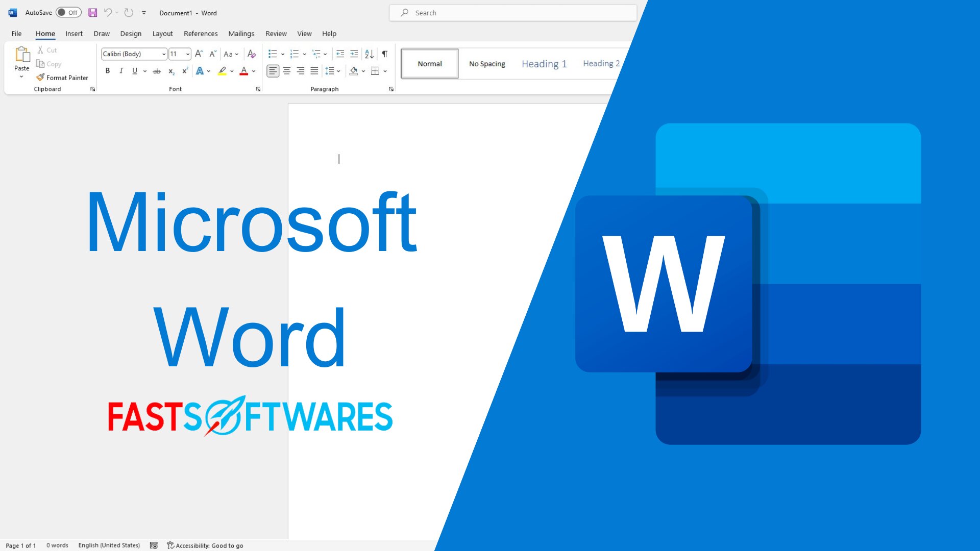The image size is (980, 551).
Task: Toggle strikethrough formatting
Action: (157, 71)
